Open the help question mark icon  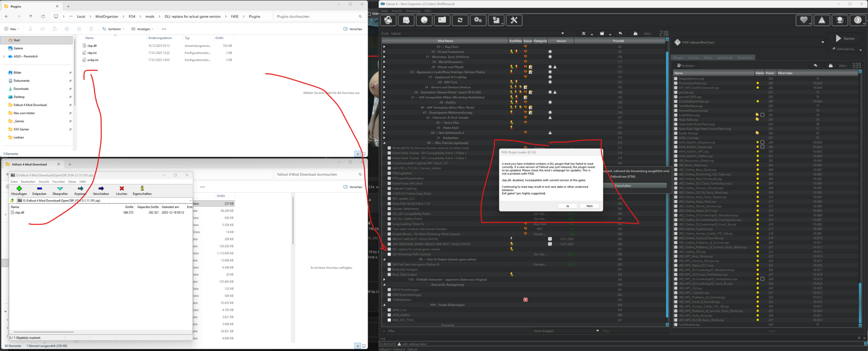coord(858,20)
